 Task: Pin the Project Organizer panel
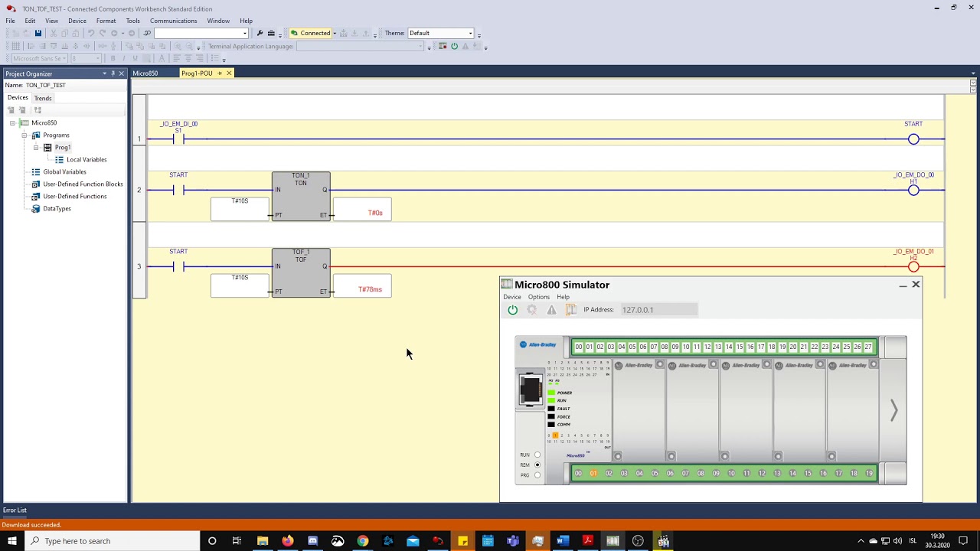113,73
